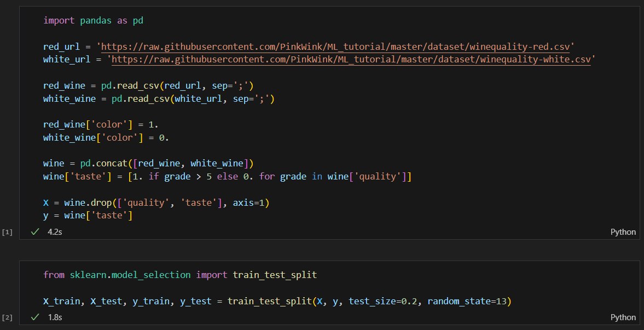Place cursor on import pandas line
The height and width of the screenshot is (330, 644).
93,21
